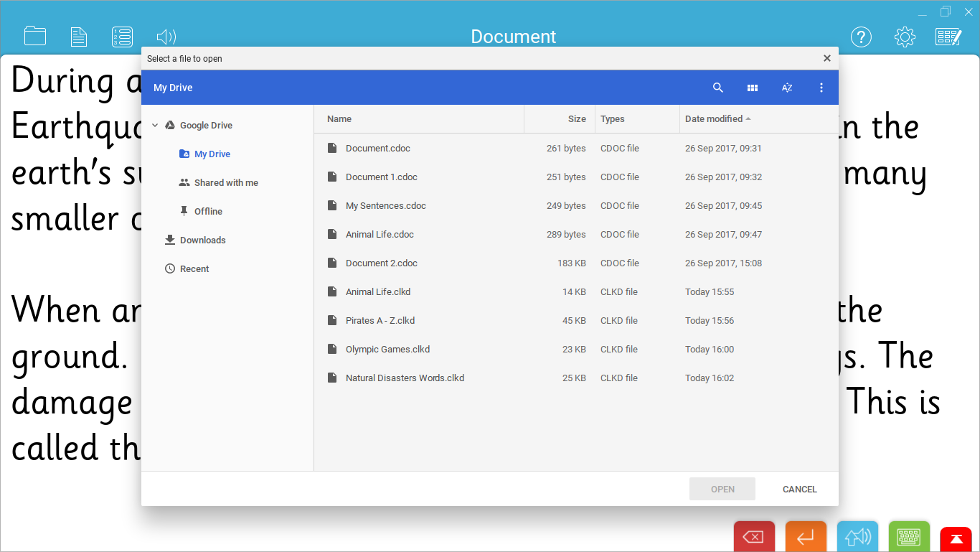Image resolution: width=980 pixels, height=552 pixels.
Task: Open the settings gear icon
Action: point(904,37)
